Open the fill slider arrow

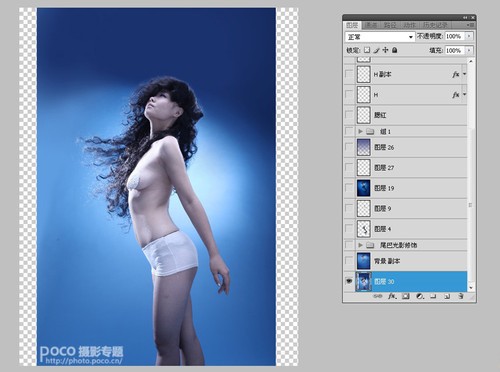(469, 50)
